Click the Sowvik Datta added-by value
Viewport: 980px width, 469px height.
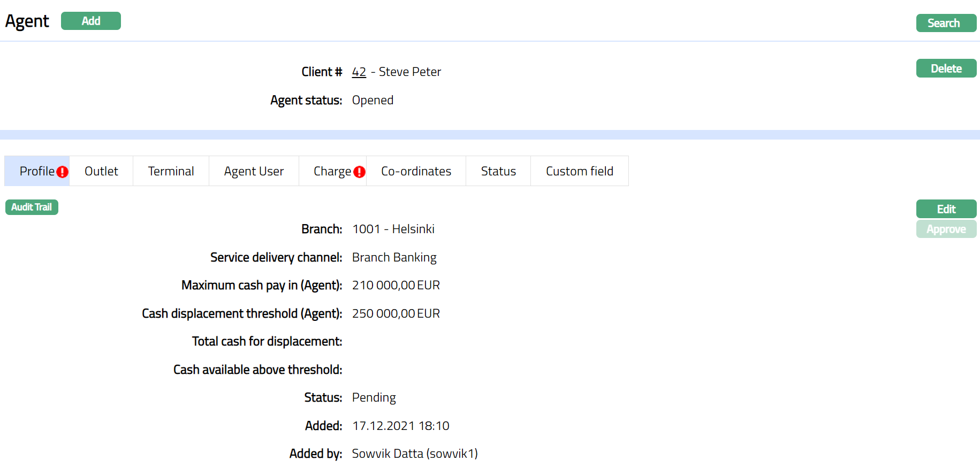coord(414,454)
